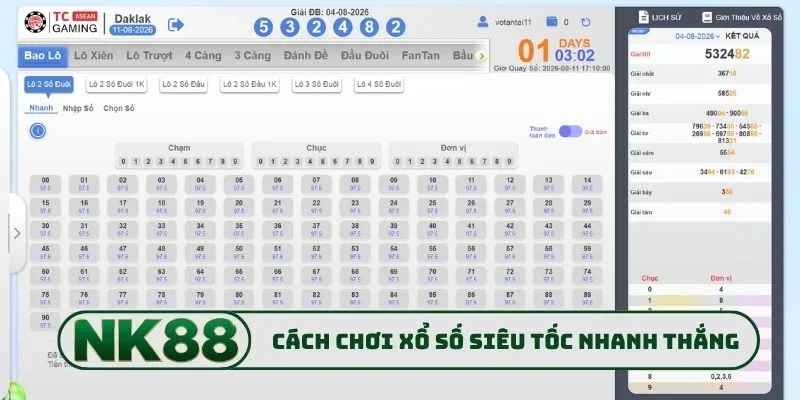Click the TC Gaming logo
Screen dimensions: 800x400
(x=61, y=22)
